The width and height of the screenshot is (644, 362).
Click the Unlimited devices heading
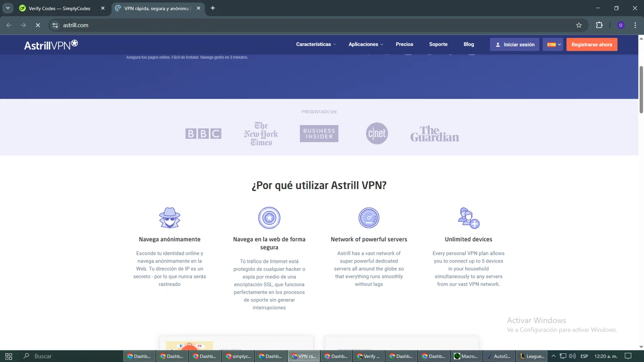click(468, 239)
